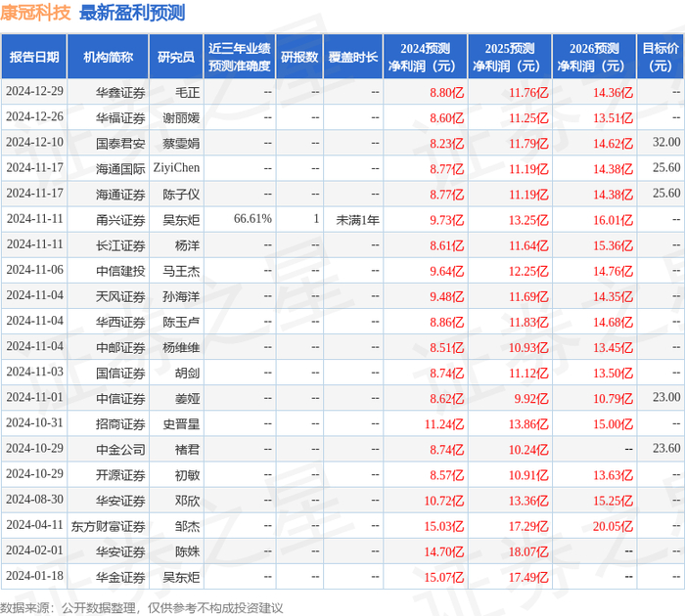The width and height of the screenshot is (685, 616).
Task: Select institution 中邮证券
Action: (120, 348)
